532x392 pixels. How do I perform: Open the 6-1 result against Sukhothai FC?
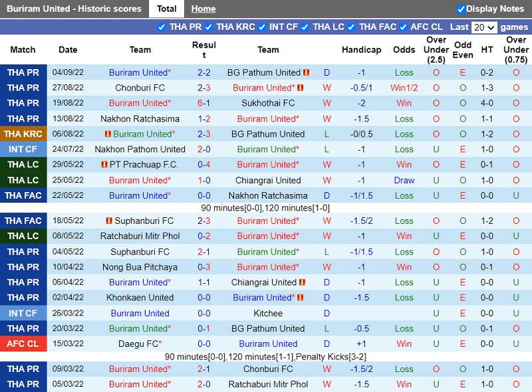[204, 103]
